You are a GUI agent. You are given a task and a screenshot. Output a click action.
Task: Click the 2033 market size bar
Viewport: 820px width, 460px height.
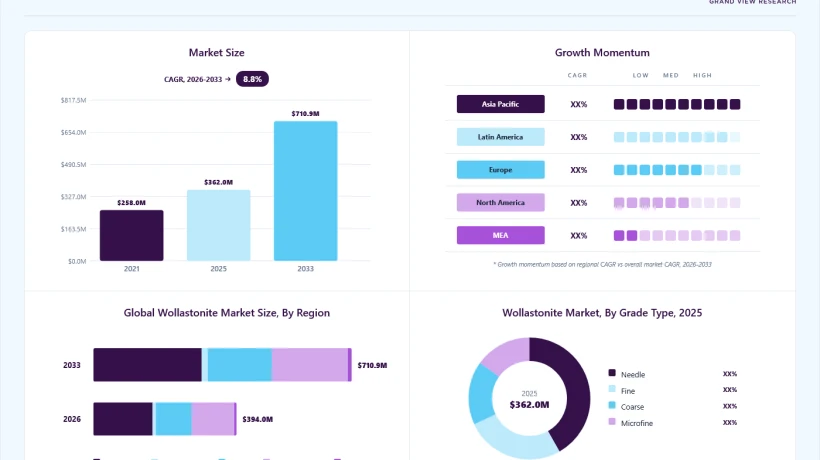[305, 191]
